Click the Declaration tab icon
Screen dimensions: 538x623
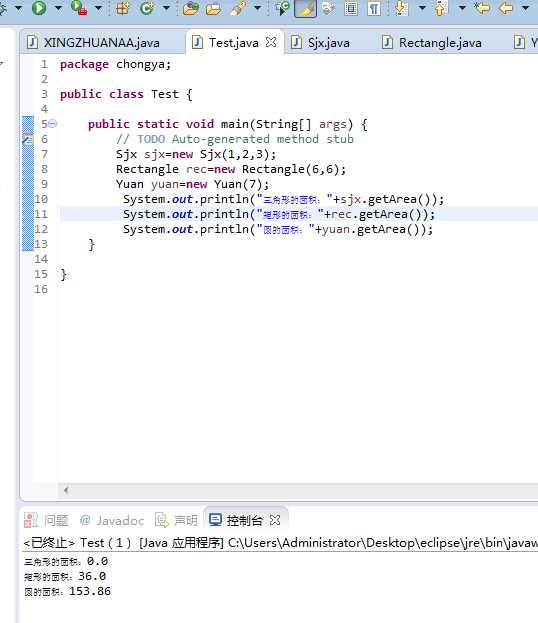point(162,520)
